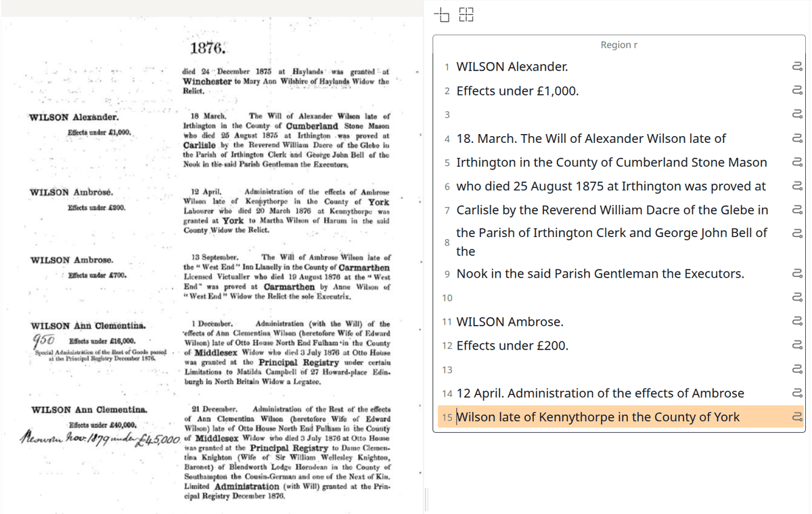Image resolution: width=812 pixels, height=514 pixels.
Task: Click the line icon on highlighted row 15
Action: (x=797, y=417)
